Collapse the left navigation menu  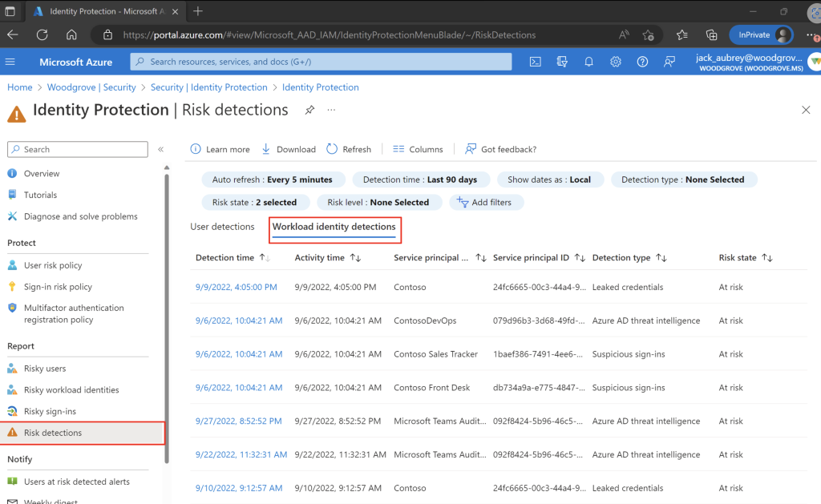(160, 149)
